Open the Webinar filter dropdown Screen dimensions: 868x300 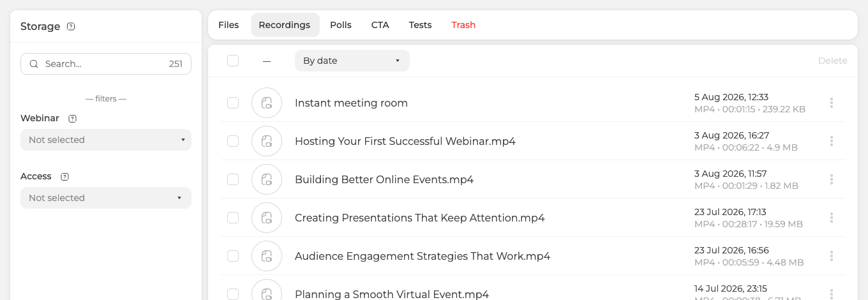pyautogui.click(x=106, y=140)
